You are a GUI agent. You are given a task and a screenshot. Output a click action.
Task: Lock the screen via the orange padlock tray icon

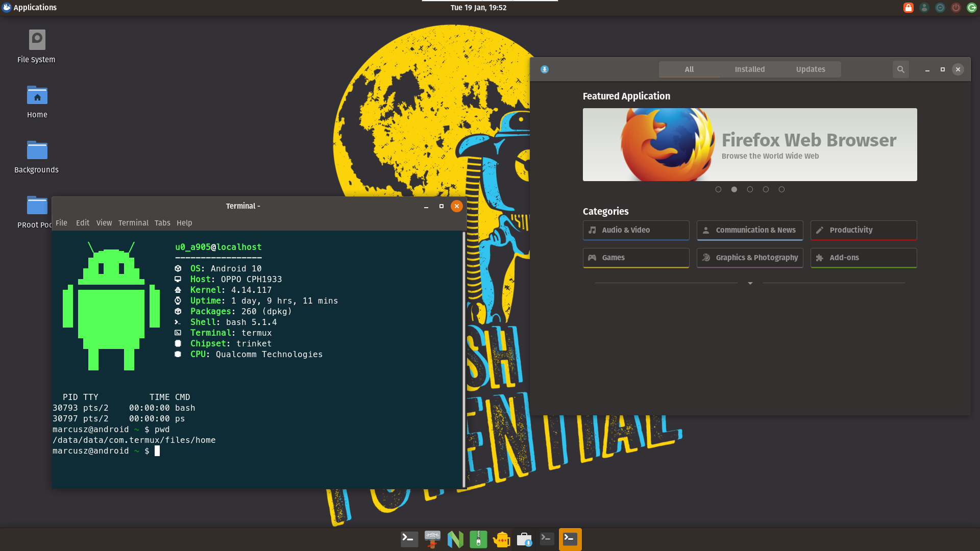pos(908,7)
